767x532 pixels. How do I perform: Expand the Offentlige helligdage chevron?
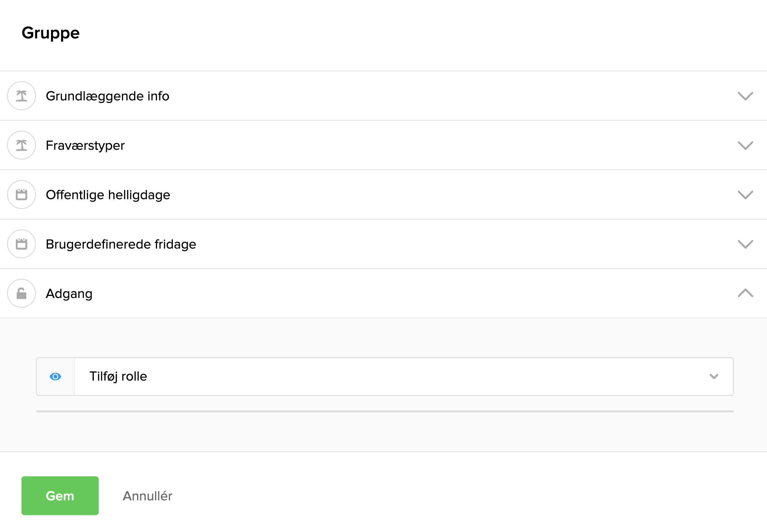click(745, 195)
